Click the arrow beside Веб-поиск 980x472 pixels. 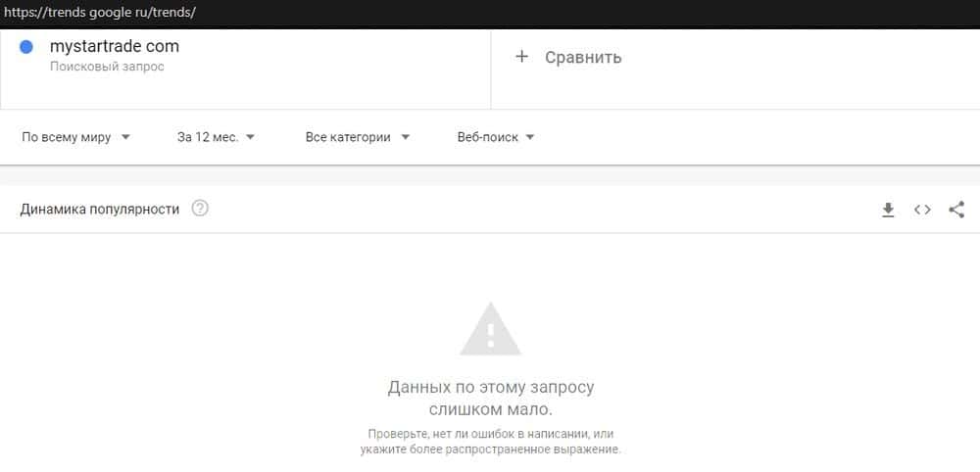pos(530,137)
